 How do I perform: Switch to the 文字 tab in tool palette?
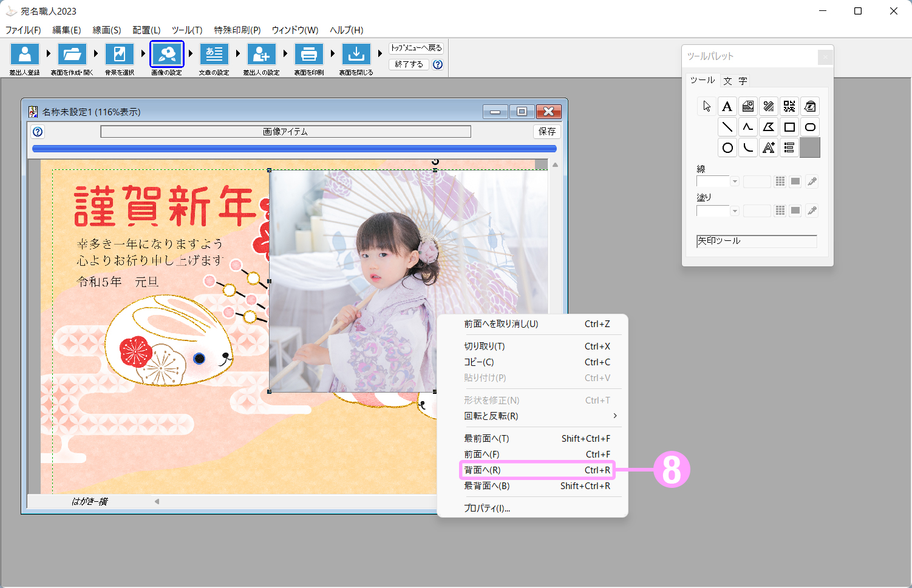(x=735, y=81)
